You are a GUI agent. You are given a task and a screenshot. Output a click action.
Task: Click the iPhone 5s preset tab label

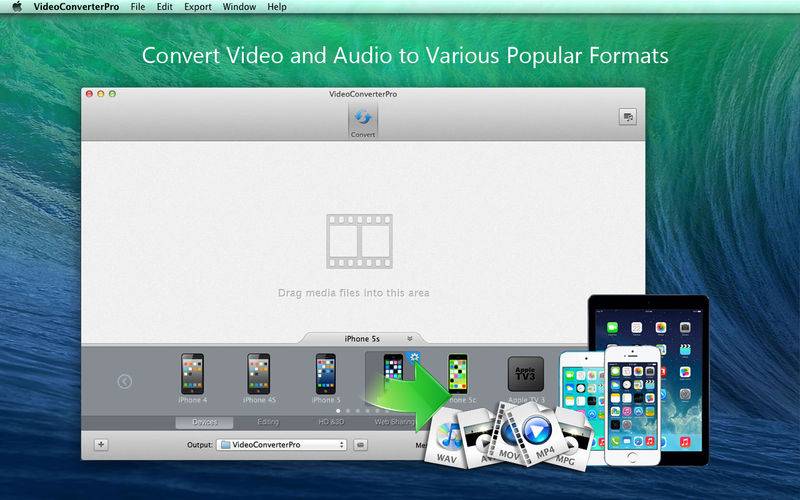[362, 339]
